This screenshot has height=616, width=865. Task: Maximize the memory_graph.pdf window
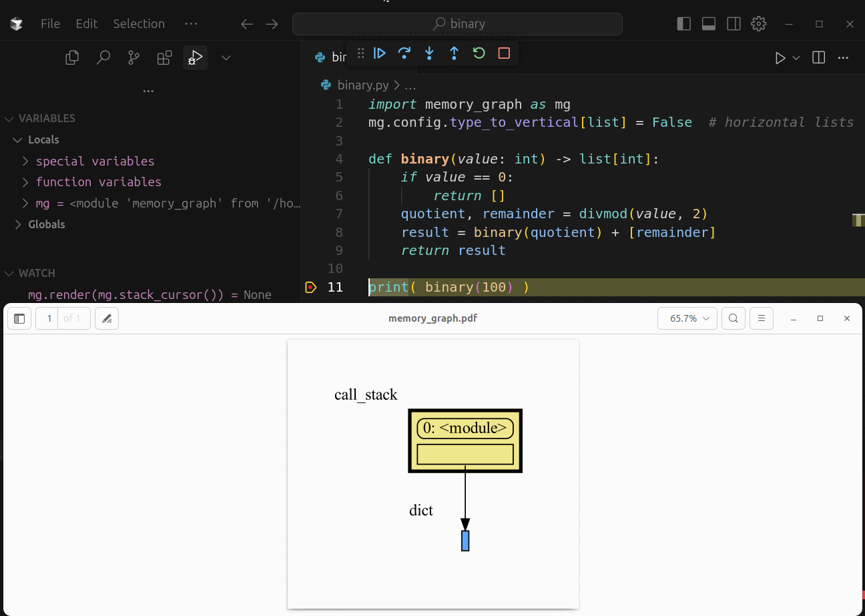pos(820,318)
